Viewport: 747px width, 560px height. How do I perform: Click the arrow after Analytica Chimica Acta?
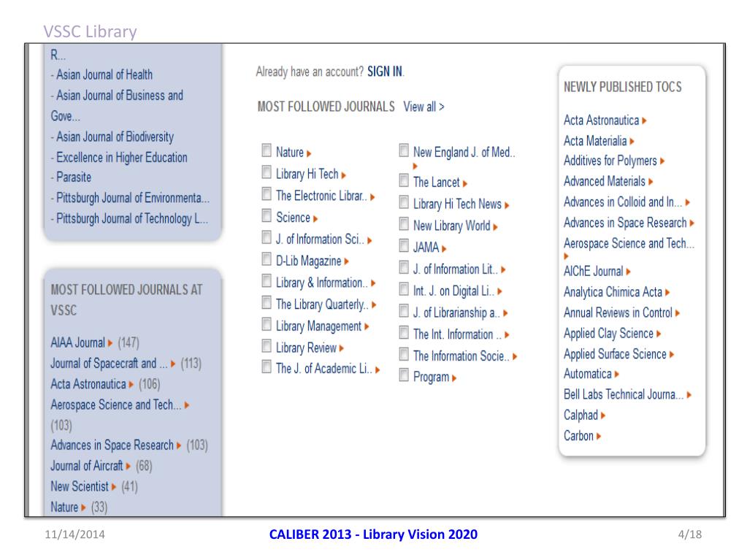click(667, 292)
